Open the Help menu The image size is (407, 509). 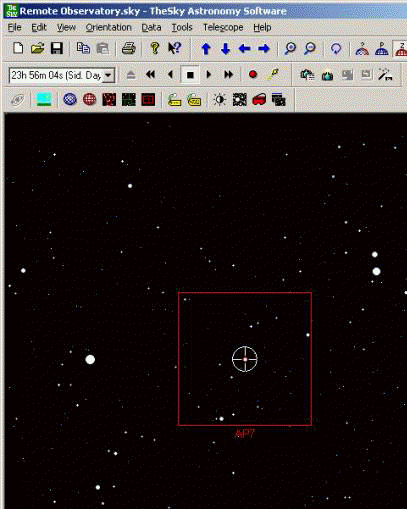(262, 27)
